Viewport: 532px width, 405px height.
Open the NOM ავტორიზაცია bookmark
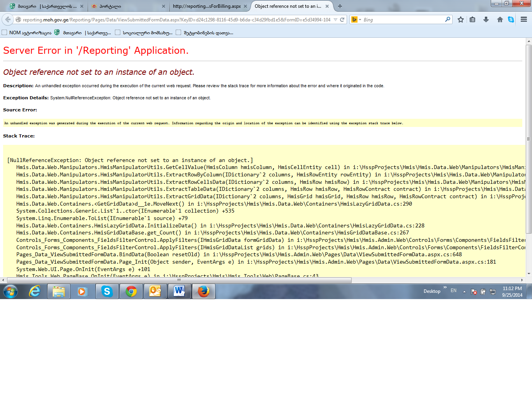click(26, 33)
